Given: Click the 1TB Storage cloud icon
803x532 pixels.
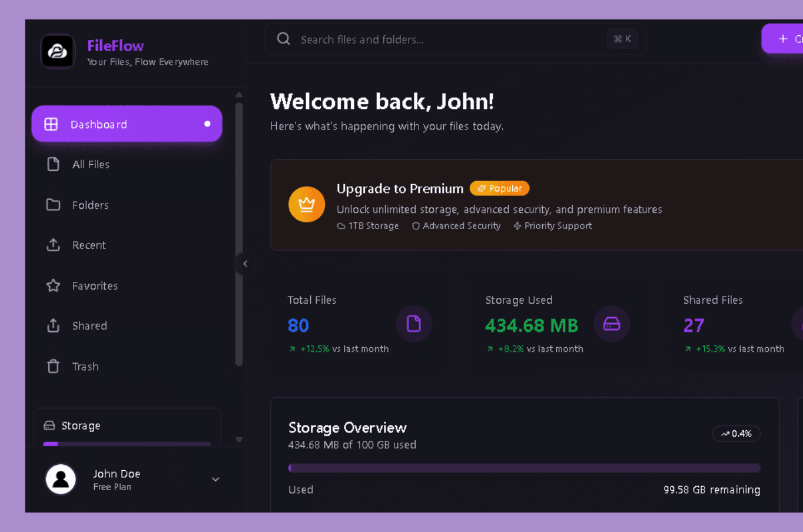Looking at the screenshot, I should click(x=341, y=226).
